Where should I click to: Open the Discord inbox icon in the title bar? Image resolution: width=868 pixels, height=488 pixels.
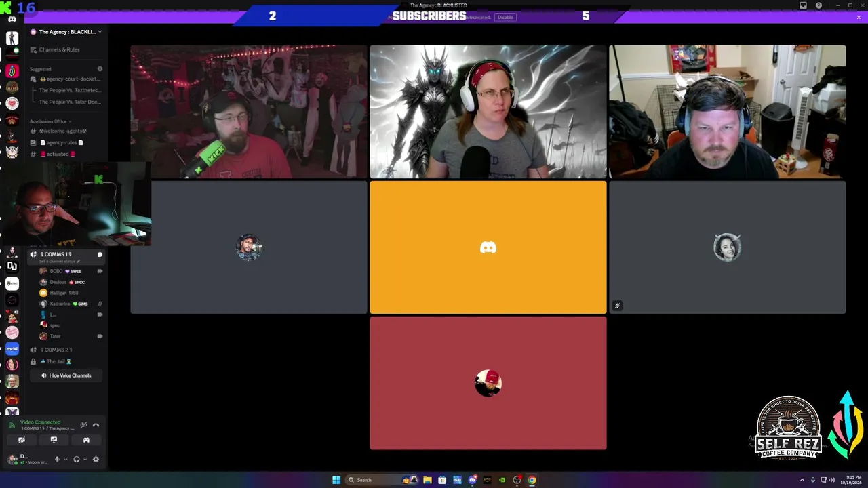coord(803,5)
